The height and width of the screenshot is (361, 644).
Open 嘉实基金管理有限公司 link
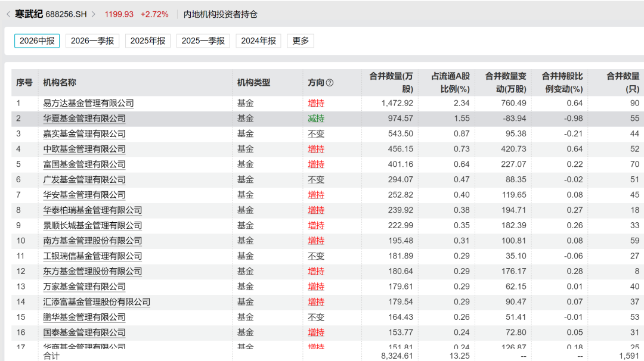[x=85, y=133]
